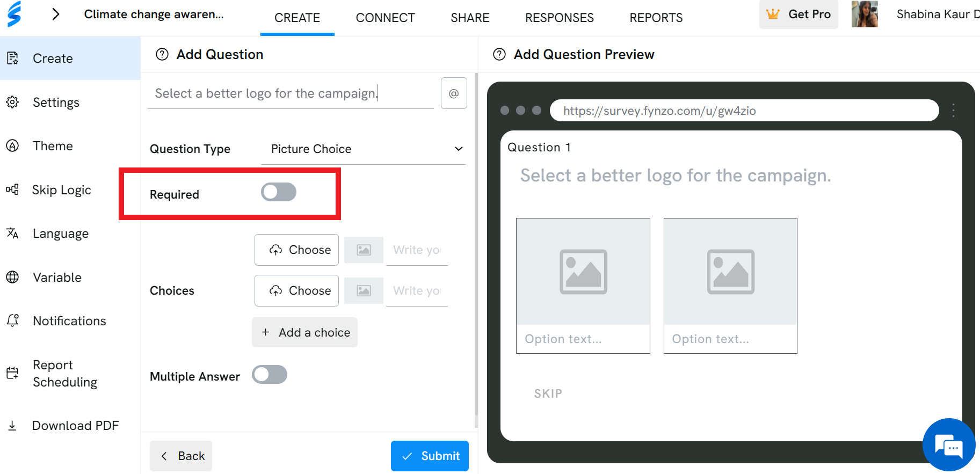Click the Language translation icon

coord(12,233)
